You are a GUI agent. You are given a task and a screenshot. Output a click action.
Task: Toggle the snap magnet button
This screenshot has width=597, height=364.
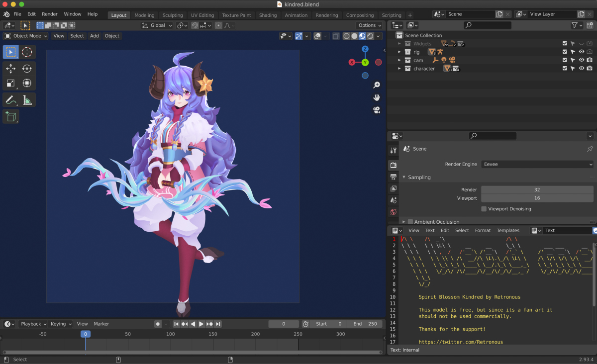pos(195,25)
